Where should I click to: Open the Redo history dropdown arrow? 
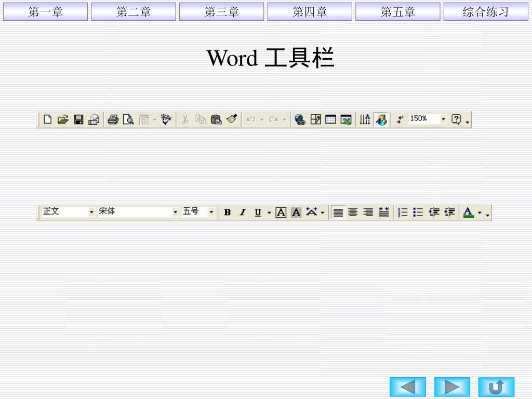[284, 119]
